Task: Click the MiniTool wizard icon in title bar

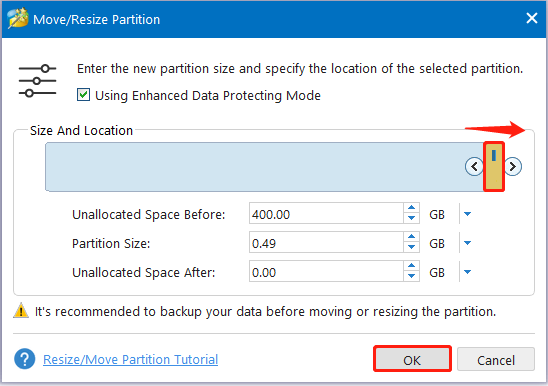Action: coord(17,18)
